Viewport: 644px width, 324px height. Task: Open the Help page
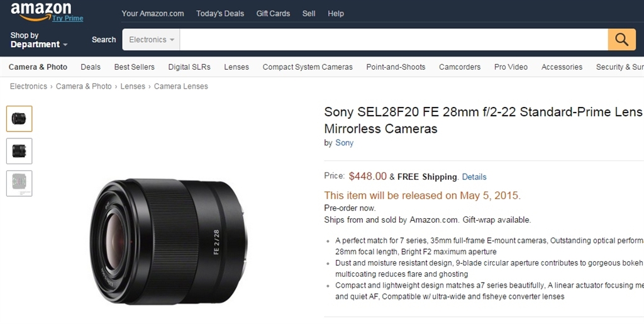click(336, 13)
